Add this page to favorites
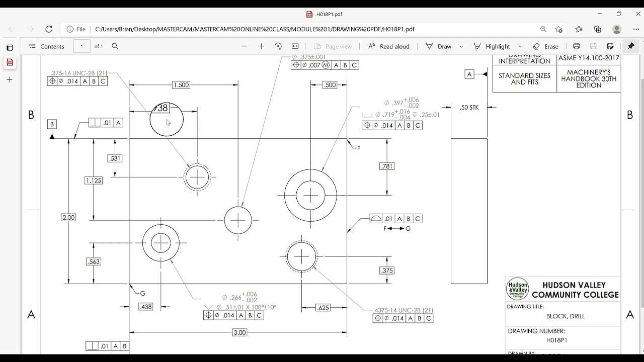 pos(558,29)
